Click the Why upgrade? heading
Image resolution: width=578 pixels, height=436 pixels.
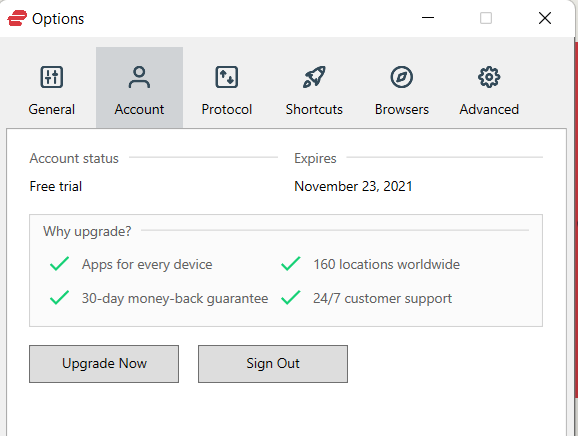87,231
